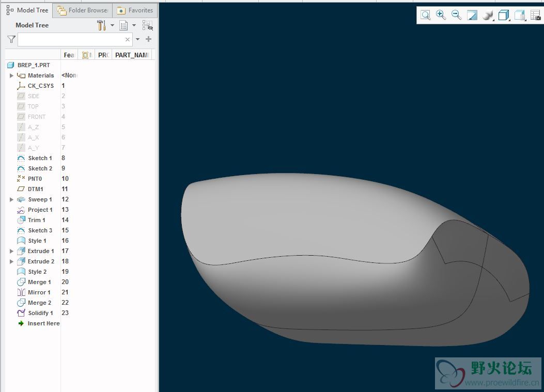544x392 pixels.
Task: Open search field options dropdown arrow
Action: coord(138,39)
